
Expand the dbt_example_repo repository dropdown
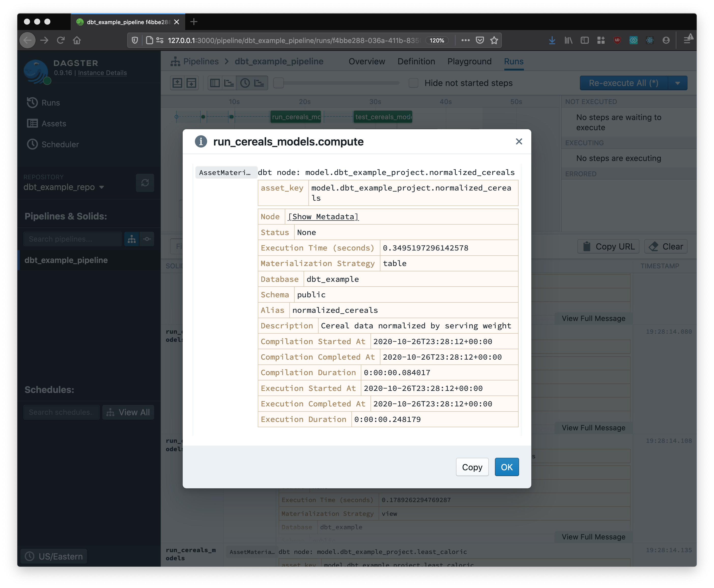pyautogui.click(x=64, y=187)
